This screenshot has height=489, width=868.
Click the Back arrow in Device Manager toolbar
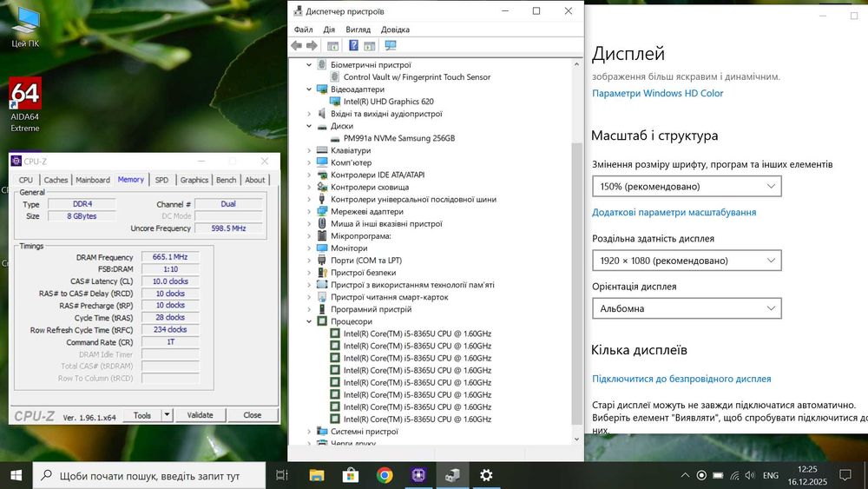point(297,45)
